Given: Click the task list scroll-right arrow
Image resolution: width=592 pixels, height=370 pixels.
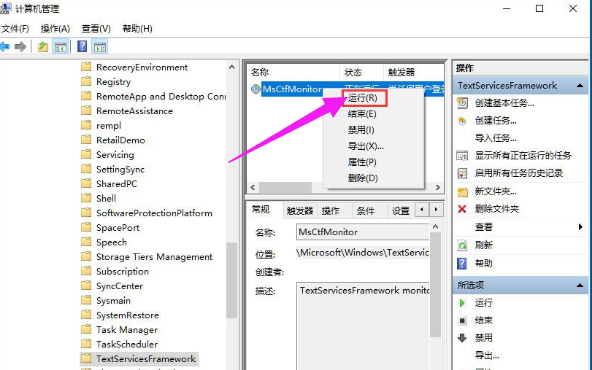Looking at the screenshot, I should tap(438, 187).
